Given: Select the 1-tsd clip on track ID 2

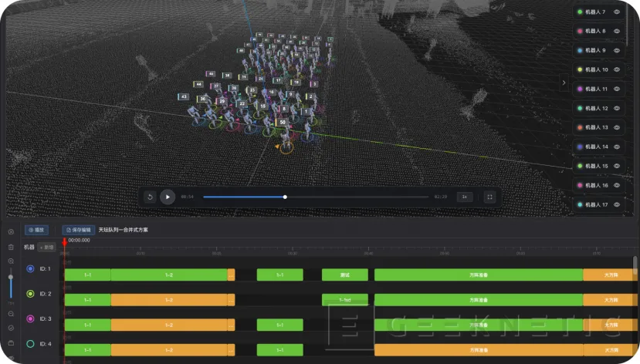Looking at the screenshot, I should (x=345, y=300).
